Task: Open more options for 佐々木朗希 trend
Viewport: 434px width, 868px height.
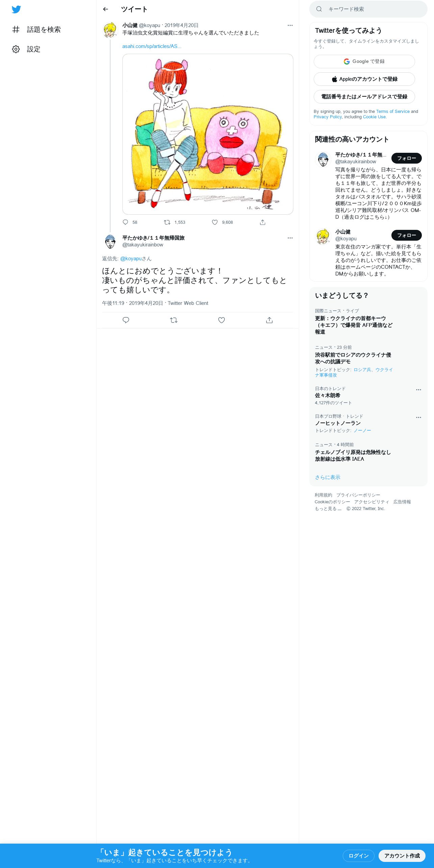Action: 418,390
